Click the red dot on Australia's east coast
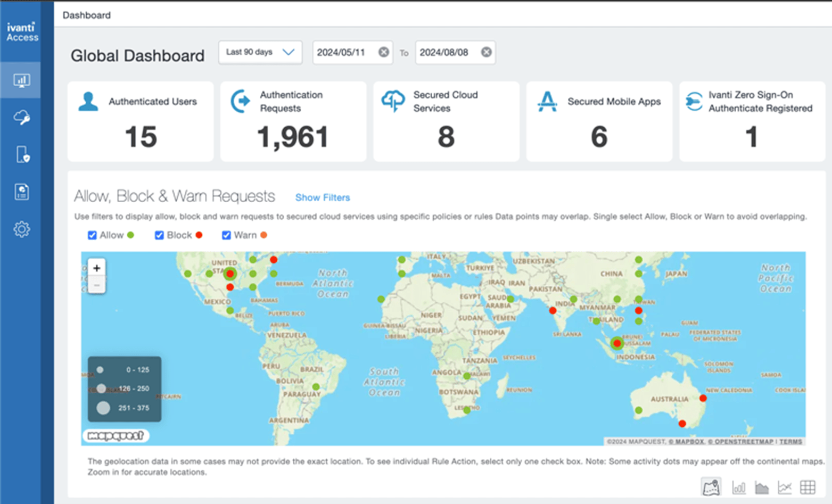Viewport: 832px width, 504px height. (x=703, y=398)
